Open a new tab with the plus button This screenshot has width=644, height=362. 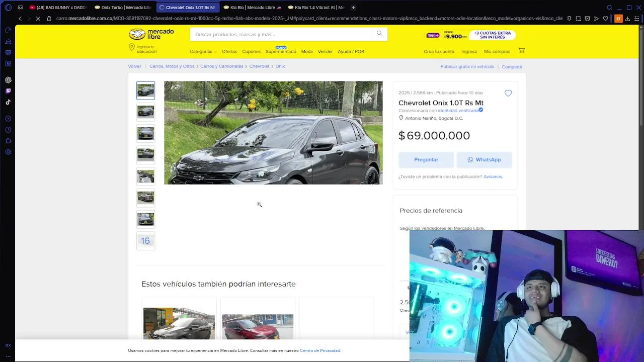(x=353, y=8)
